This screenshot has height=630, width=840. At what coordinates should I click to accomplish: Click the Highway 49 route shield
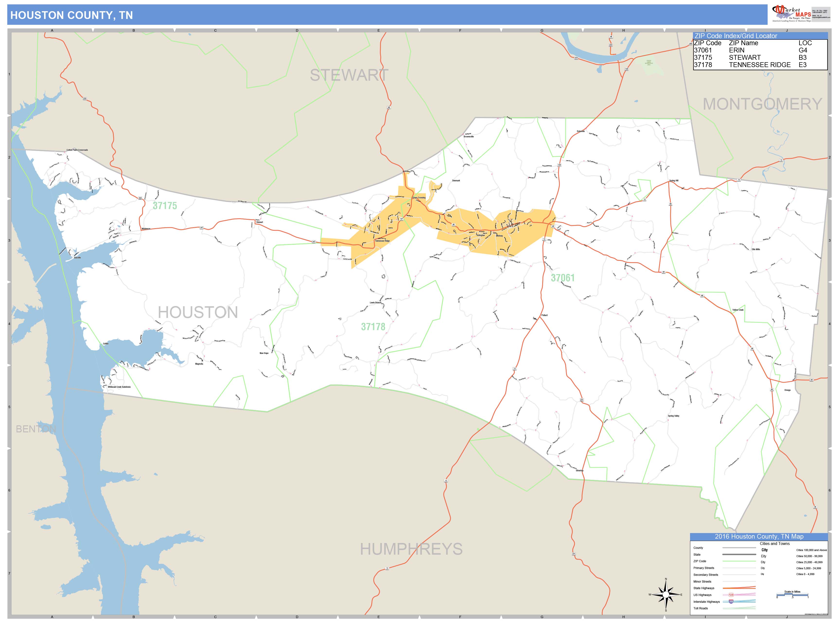coord(553,226)
